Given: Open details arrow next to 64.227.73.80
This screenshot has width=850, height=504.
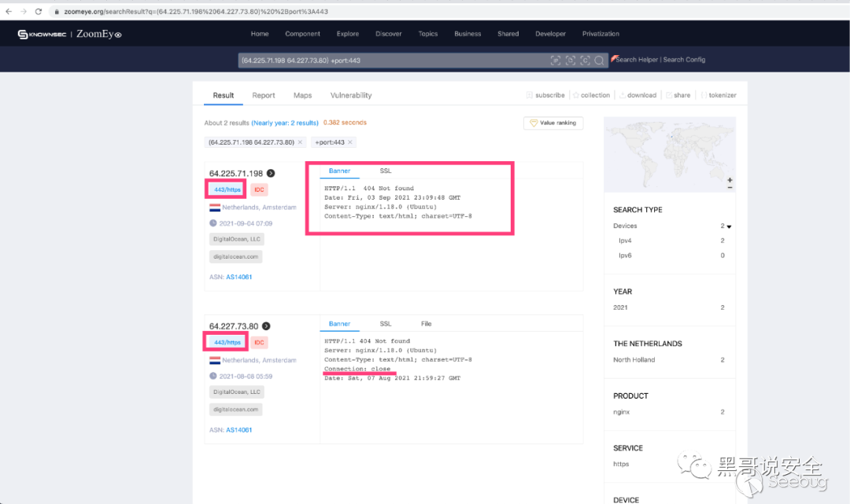Looking at the screenshot, I should 266,326.
